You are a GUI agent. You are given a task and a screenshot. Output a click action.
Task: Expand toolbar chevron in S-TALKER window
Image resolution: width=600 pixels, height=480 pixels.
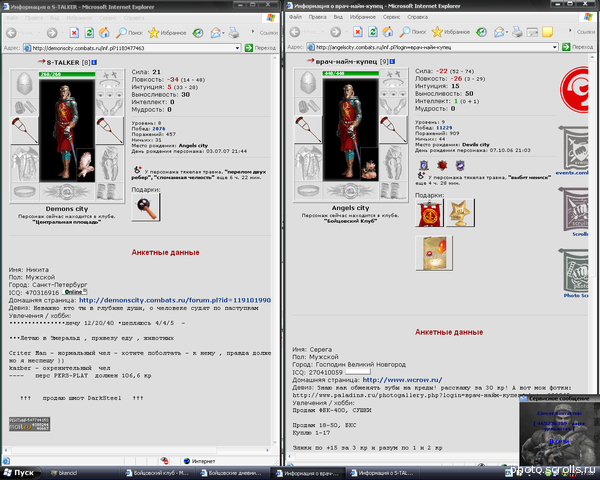tap(253, 31)
